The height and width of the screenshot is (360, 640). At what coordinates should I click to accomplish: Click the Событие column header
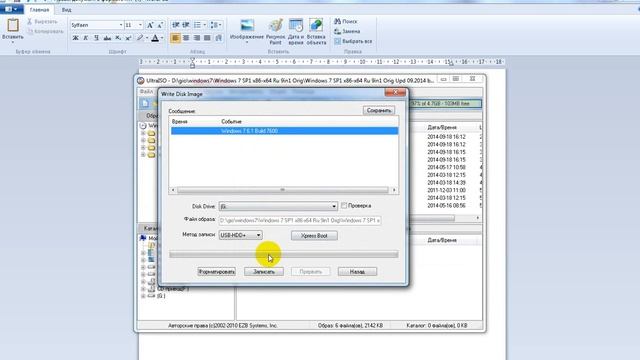click(231, 122)
